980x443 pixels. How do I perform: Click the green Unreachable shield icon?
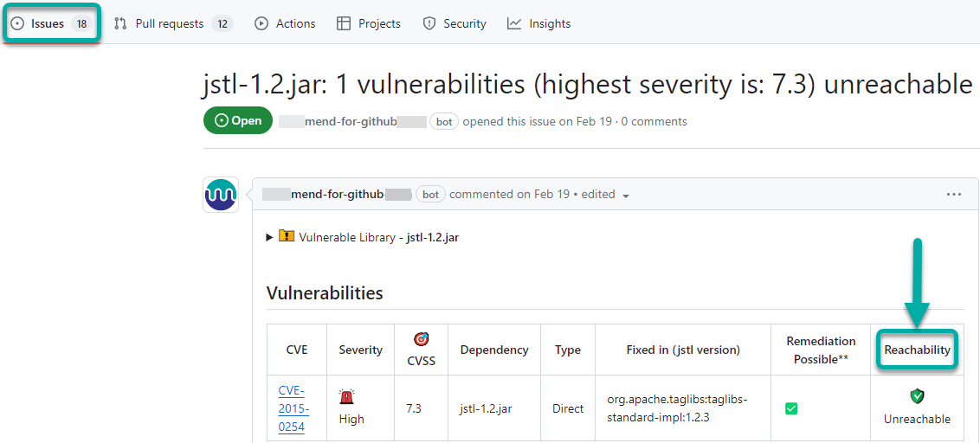tap(917, 396)
